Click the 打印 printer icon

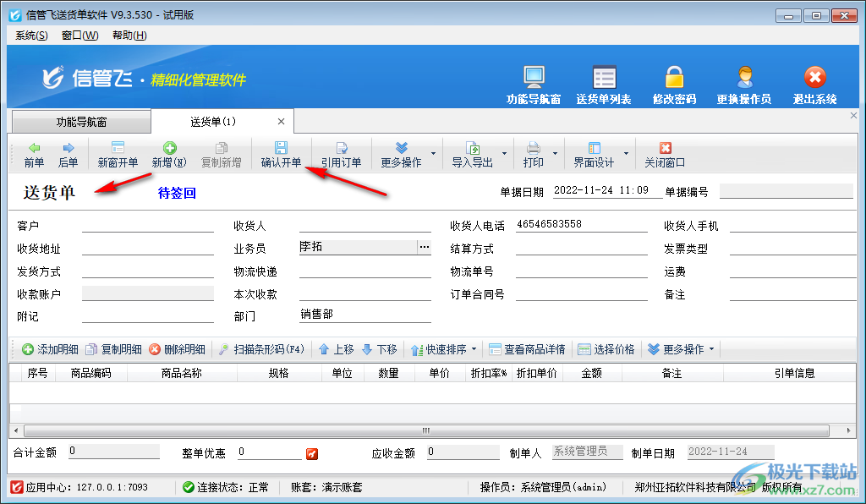pyautogui.click(x=533, y=147)
